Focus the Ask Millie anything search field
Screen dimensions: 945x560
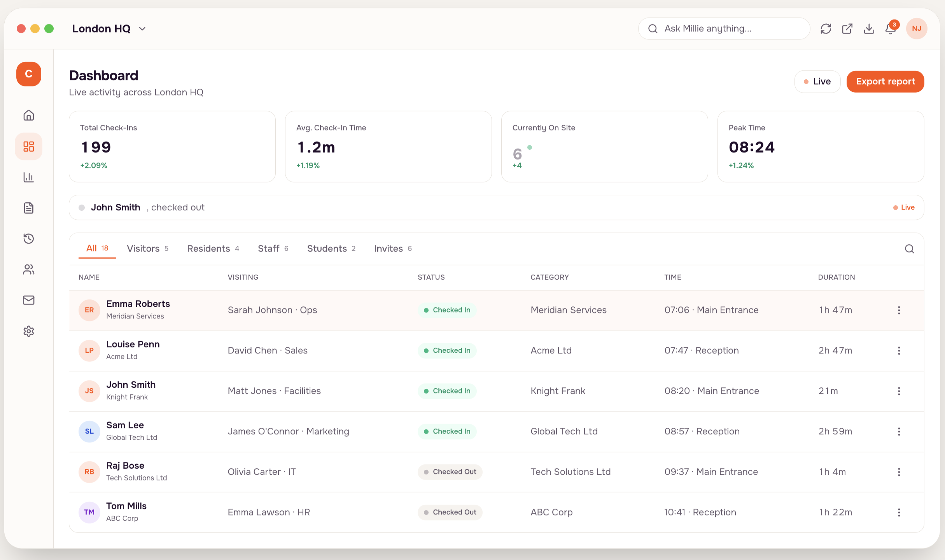pyautogui.click(x=724, y=29)
